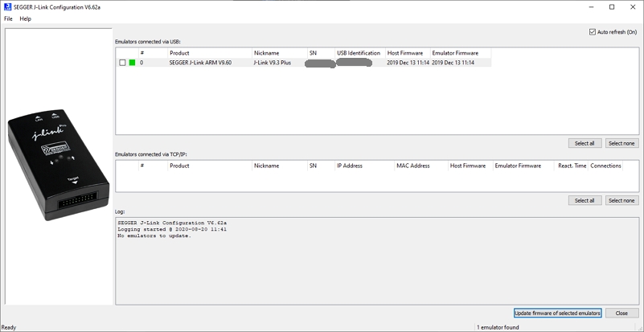Sort USB list by Product column header

point(179,53)
